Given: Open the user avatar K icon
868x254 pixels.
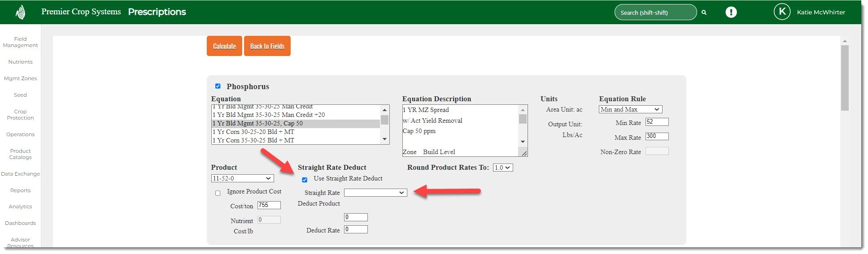Looking at the screenshot, I should (782, 12).
